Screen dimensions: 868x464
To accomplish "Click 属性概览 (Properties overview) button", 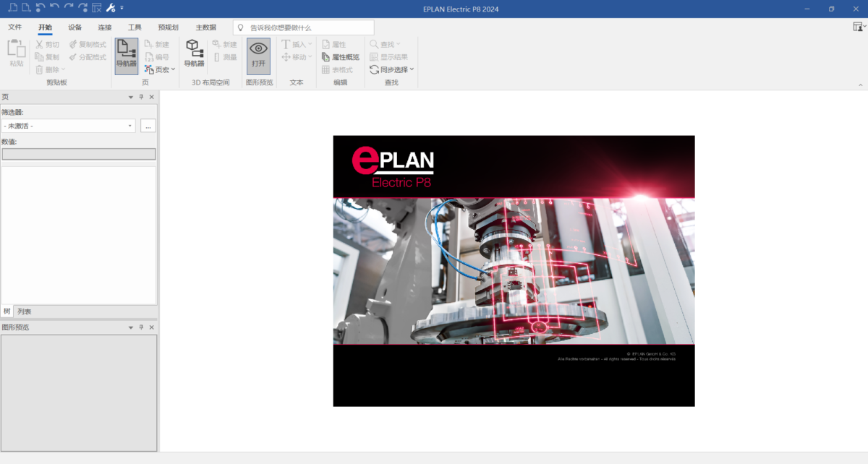I will (340, 57).
